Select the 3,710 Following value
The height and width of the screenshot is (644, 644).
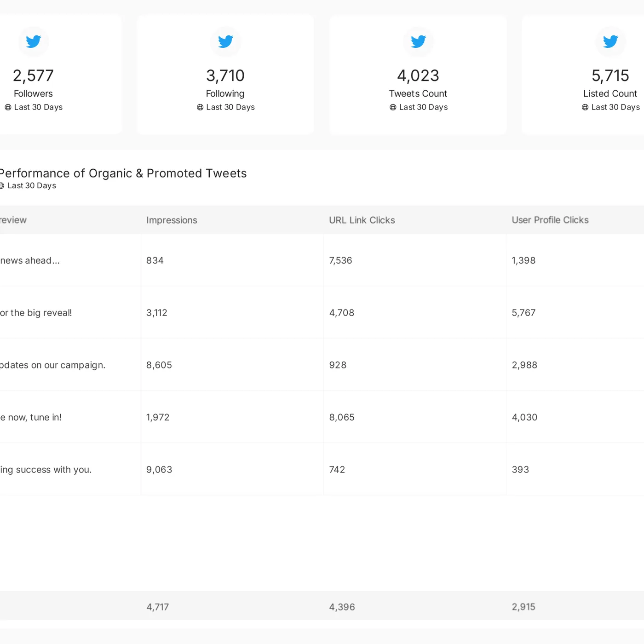pos(225,75)
